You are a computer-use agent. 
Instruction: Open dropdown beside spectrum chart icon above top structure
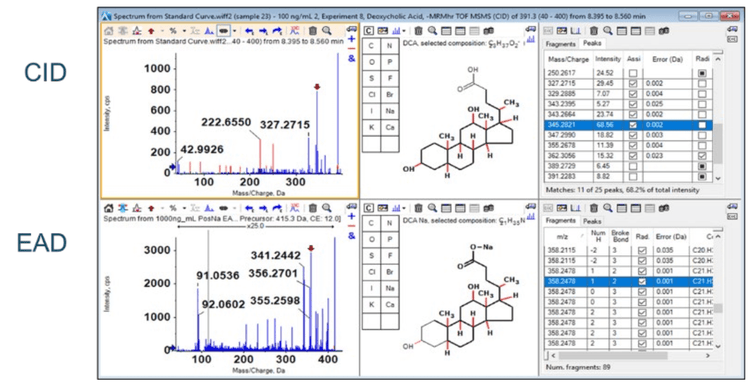404,31
